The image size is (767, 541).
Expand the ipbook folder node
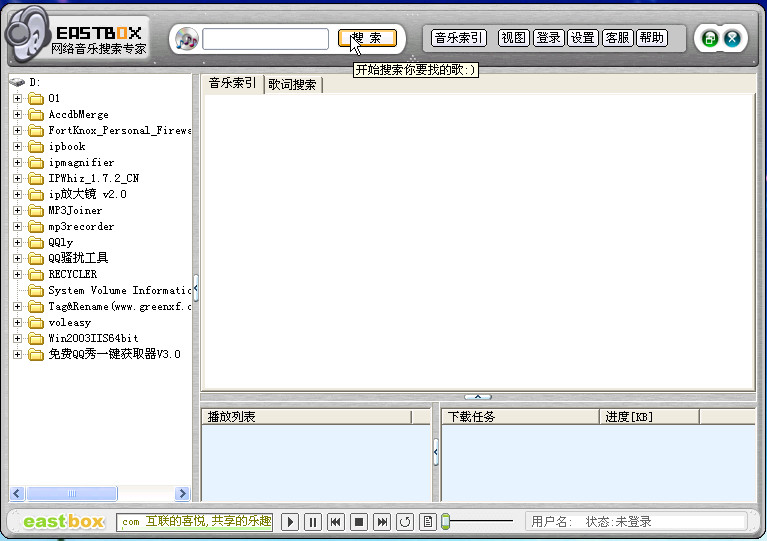click(18, 146)
